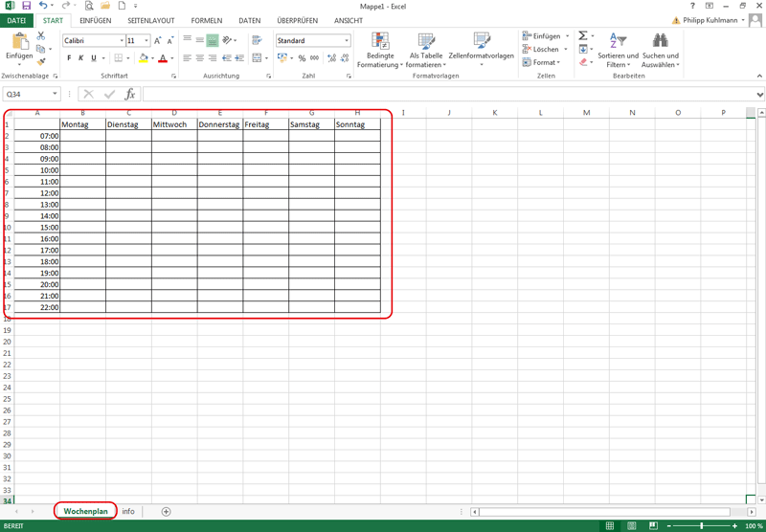The image size is (766, 532).
Task: Click the text orientation icon
Action: [x=227, y=40]
